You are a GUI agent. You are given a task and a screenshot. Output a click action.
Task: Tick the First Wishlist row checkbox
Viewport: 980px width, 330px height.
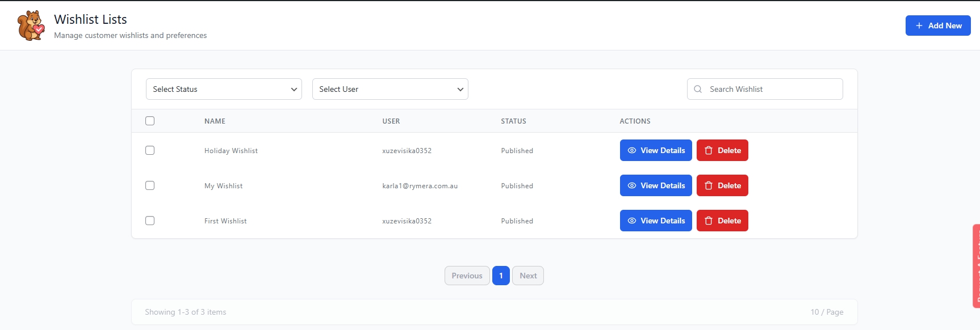pyautogui.click(x=150, y=221)
